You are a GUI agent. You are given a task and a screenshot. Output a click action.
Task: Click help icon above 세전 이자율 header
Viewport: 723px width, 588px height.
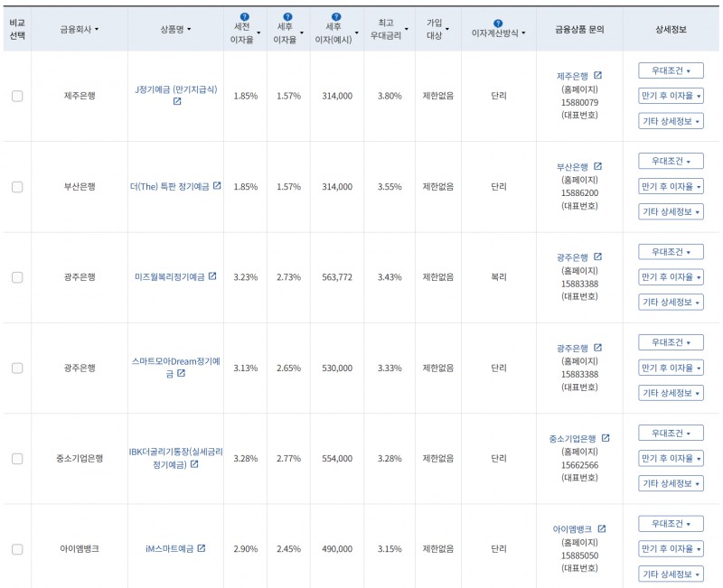click(245, 17)
